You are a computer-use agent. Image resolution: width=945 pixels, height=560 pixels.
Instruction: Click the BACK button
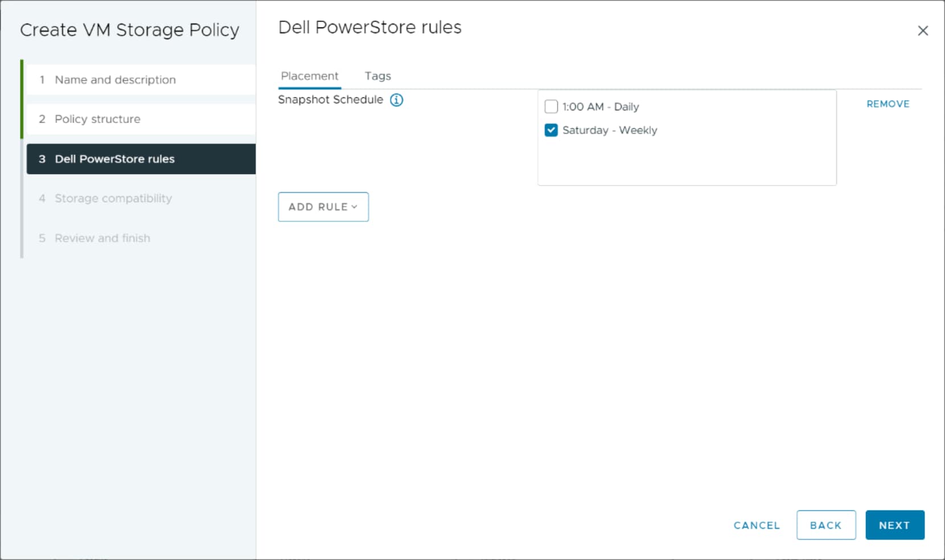click(x=826, y=525)
